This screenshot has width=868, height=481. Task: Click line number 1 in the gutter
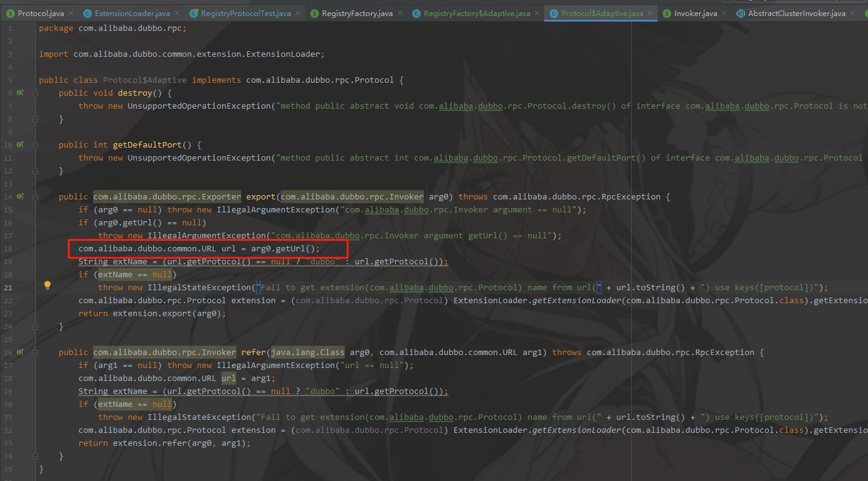[10, 28]
